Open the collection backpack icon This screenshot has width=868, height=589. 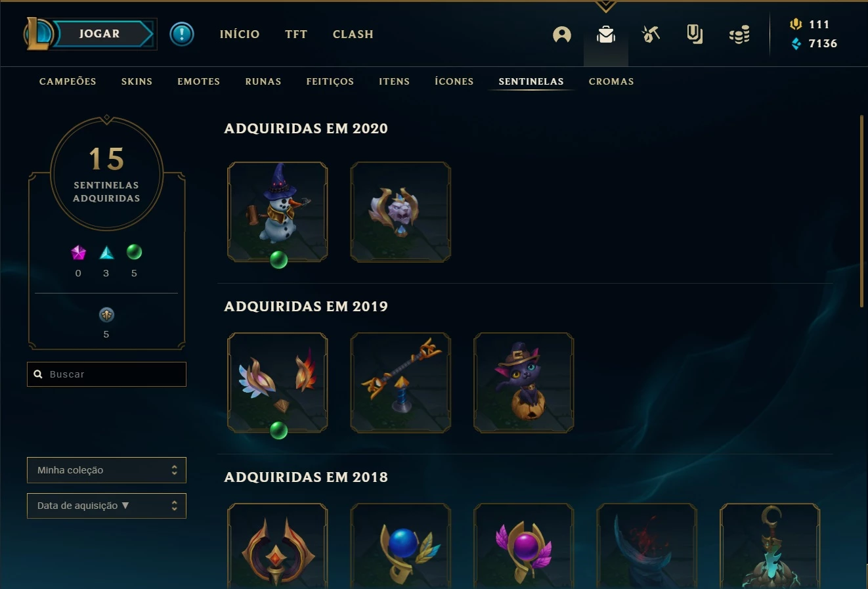pyautogui.click(x=606, y=34)
